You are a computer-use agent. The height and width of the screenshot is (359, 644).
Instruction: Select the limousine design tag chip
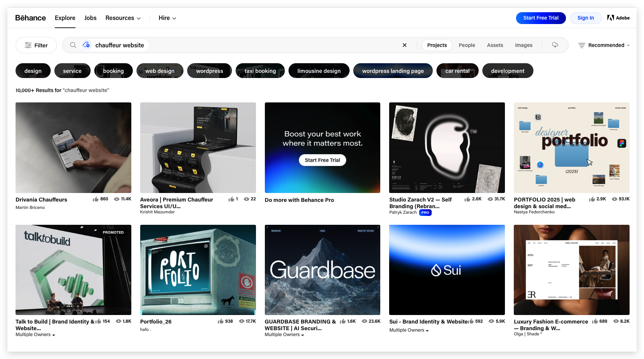point(319,71)
